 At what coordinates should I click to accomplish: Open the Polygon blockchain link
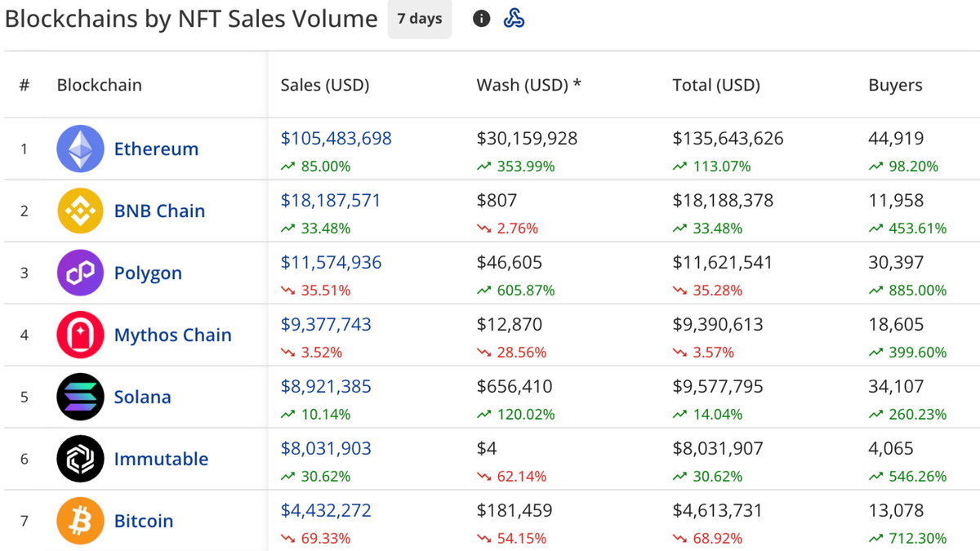pyautogui.click(x=148, y=273)
